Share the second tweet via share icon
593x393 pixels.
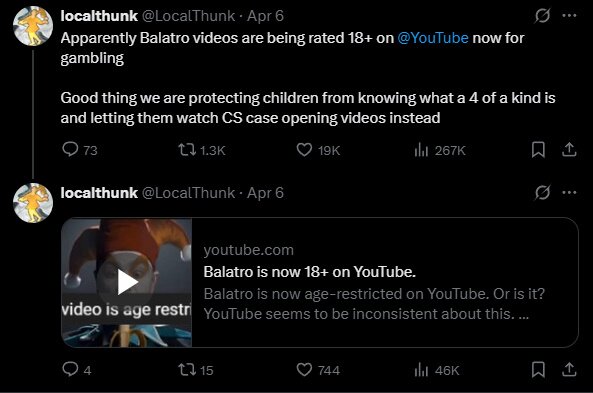[x=569, y=370]
